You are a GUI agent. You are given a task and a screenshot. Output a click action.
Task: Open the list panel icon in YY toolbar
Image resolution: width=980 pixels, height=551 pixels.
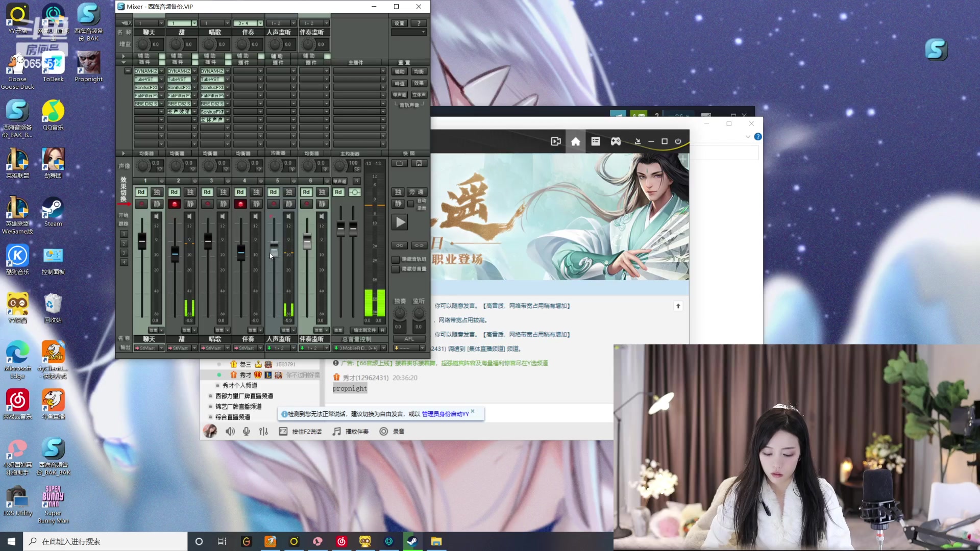(596, 141)
